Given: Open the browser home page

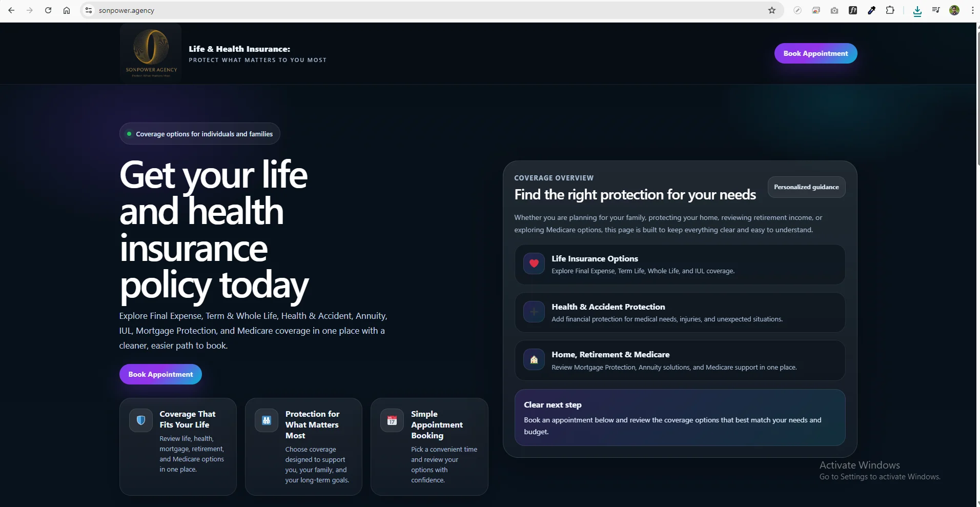Looking at the screenshot, I should pos(67,10).
